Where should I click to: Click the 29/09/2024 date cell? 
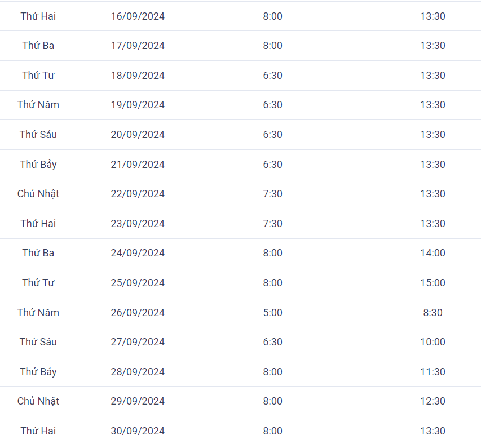(138, 401)
